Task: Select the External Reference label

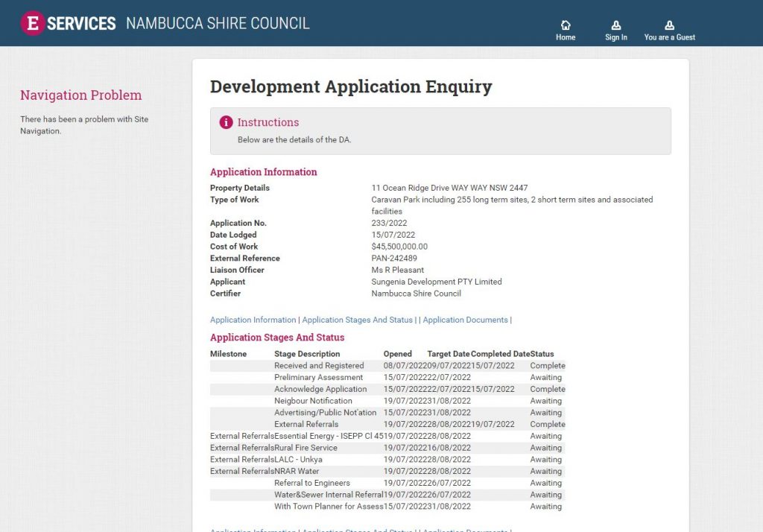Action: [x=244, y=258]
